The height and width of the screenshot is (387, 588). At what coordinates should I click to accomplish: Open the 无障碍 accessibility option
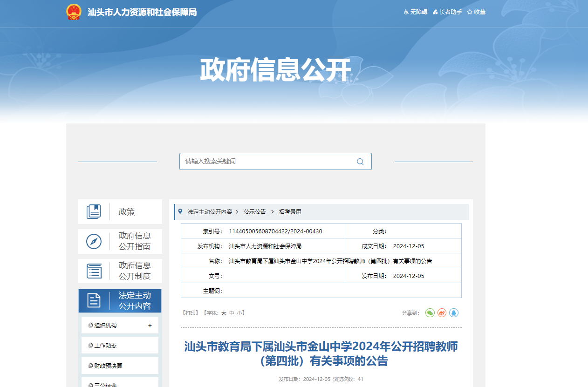click(416, 12)
